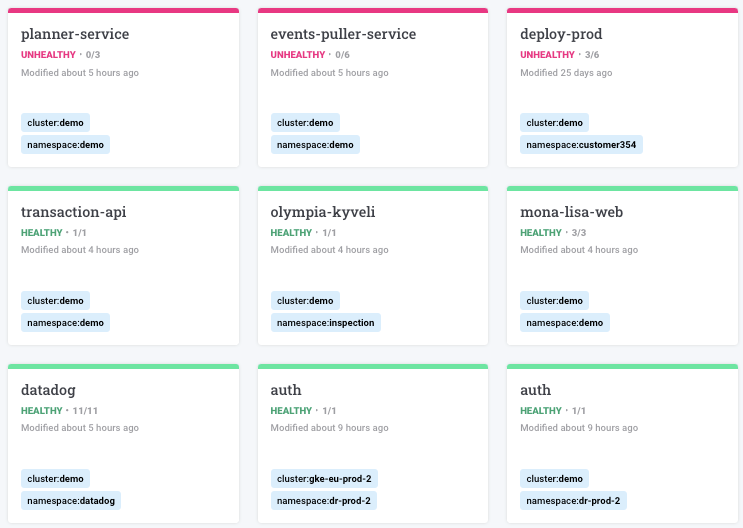This screenshot has width=743, height=528.
Task: Click the namespace:inspection tag
Action: pyautogui.click(x=325, y=322)
